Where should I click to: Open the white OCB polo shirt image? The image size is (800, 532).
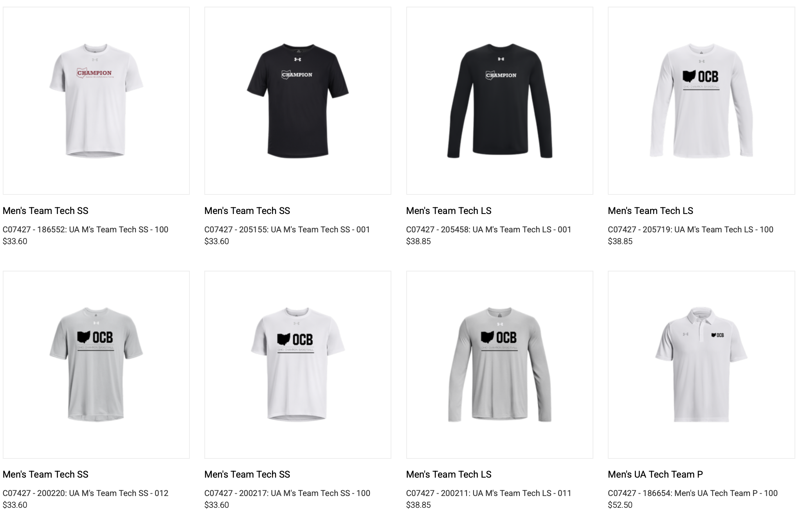tap(701, 365)
